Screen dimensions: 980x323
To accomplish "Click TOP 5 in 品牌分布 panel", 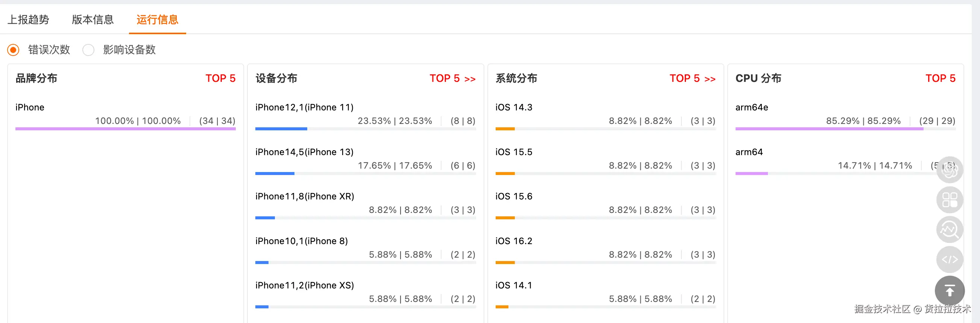I will point(221,78).
